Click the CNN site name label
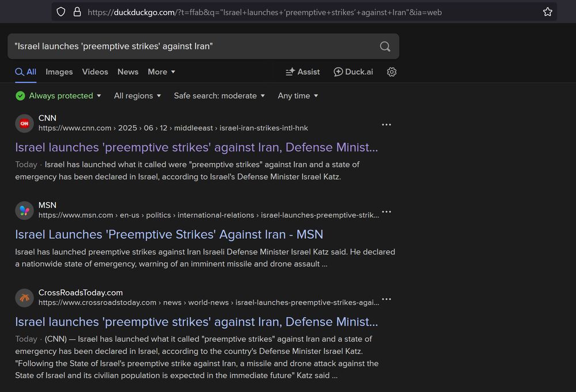The height and width of the screenshot is (392, 576). 47,118
